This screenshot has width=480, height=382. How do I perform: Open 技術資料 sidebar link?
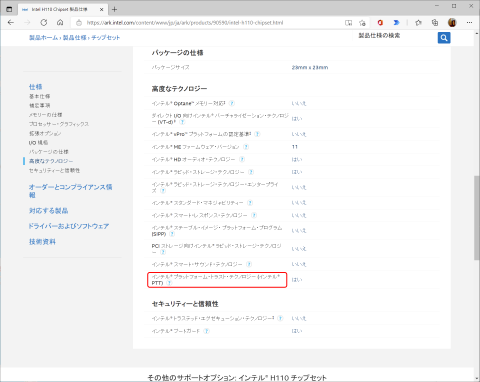tap(42, 242)
